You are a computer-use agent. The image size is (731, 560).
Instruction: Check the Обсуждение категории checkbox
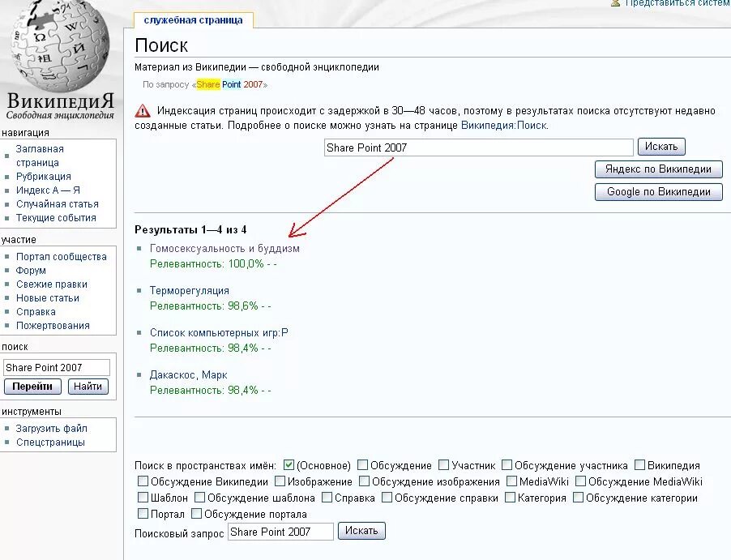[578, 497]
